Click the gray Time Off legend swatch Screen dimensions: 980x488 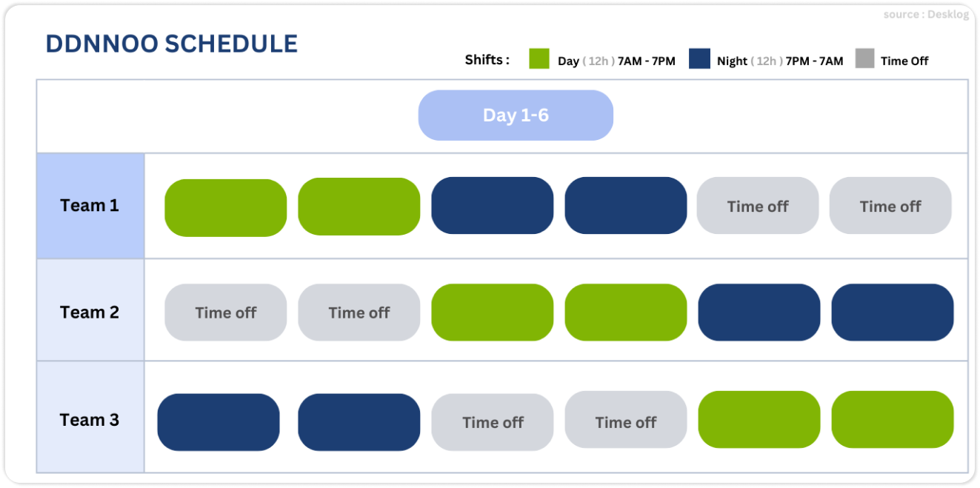tap(864, 59)
